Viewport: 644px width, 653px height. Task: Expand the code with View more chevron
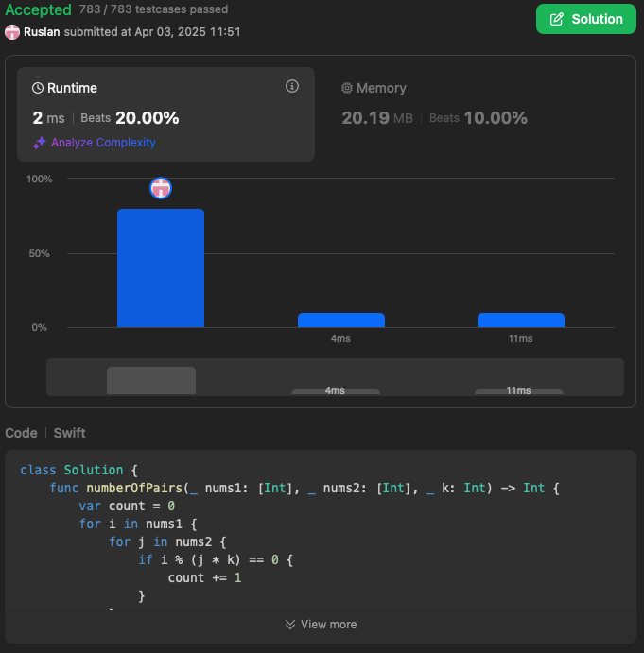[290, 625]
